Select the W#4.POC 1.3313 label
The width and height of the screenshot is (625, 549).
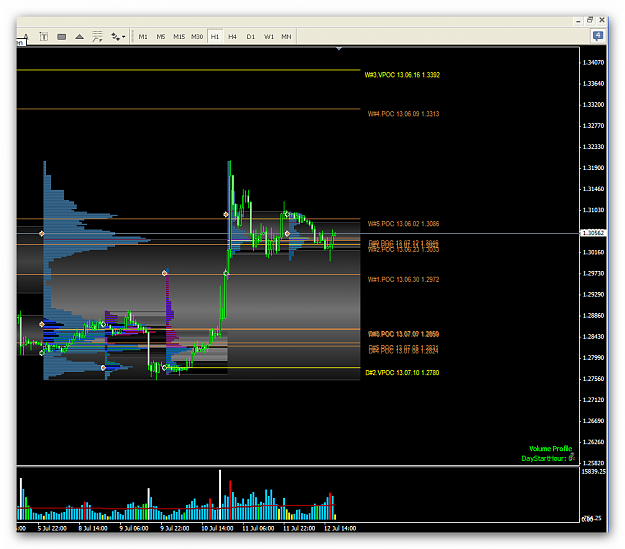coord(403,114)
